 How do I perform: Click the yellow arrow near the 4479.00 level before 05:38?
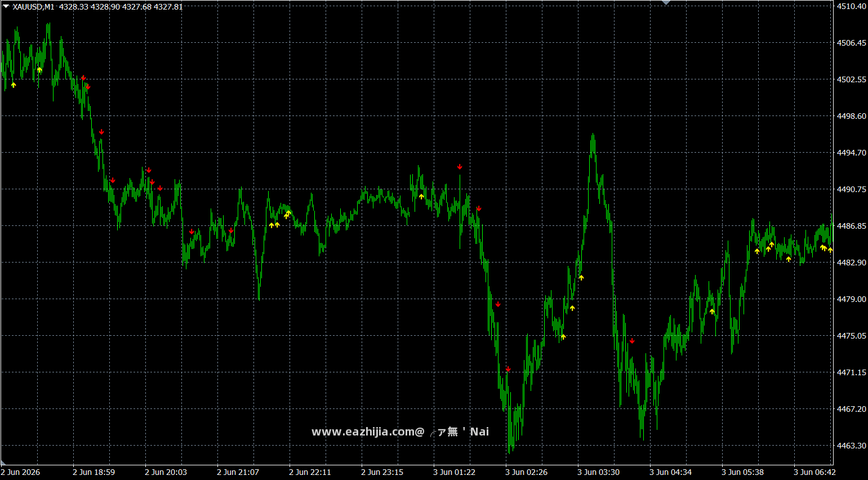click(712, 312)
